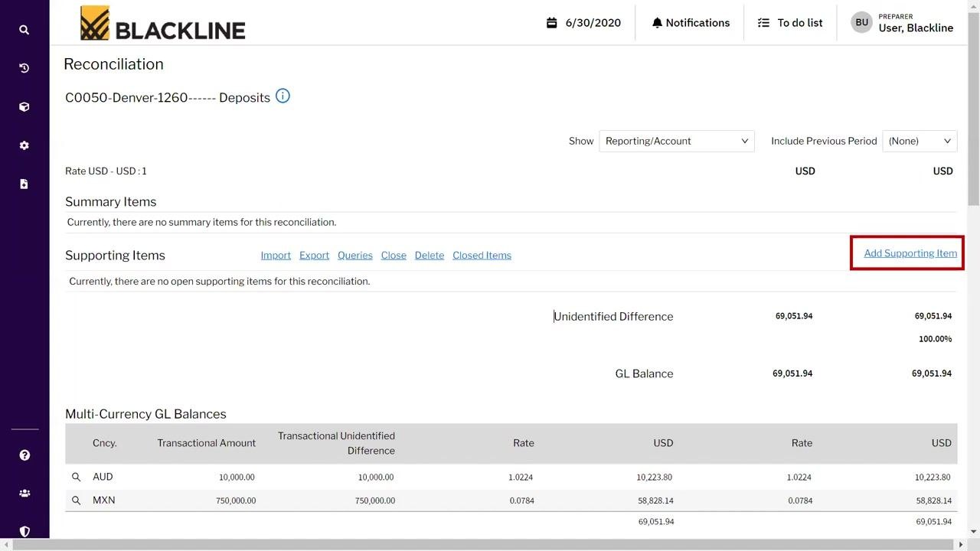
Task: Click the scroll down arrow
Action: click(x=973, y=532)
